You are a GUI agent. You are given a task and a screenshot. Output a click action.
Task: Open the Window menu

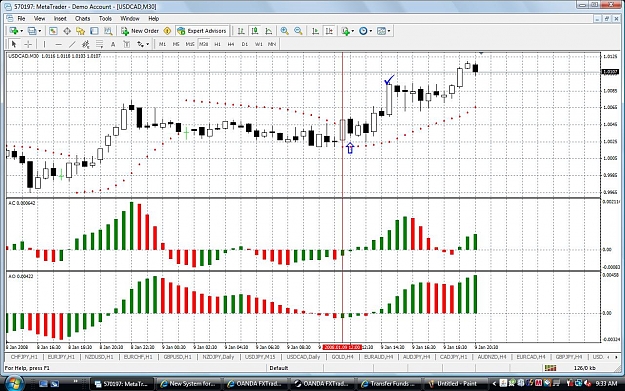[x=130, y=18]
